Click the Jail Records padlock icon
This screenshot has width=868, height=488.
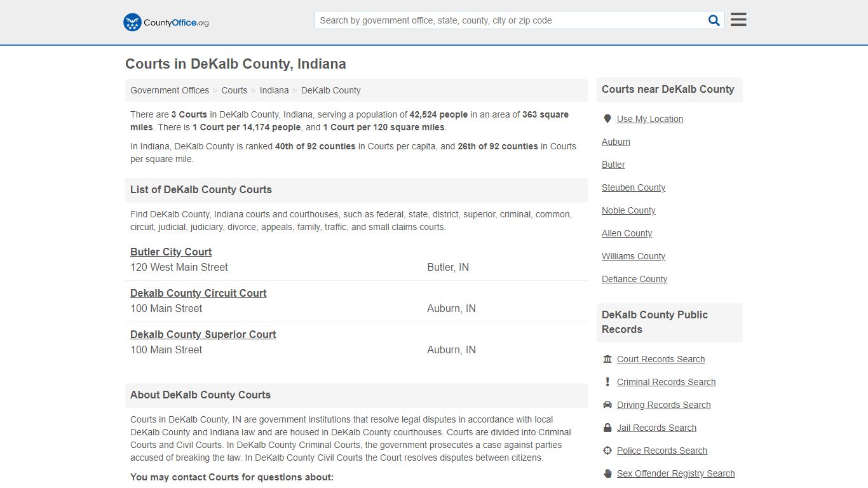point(607,428)
